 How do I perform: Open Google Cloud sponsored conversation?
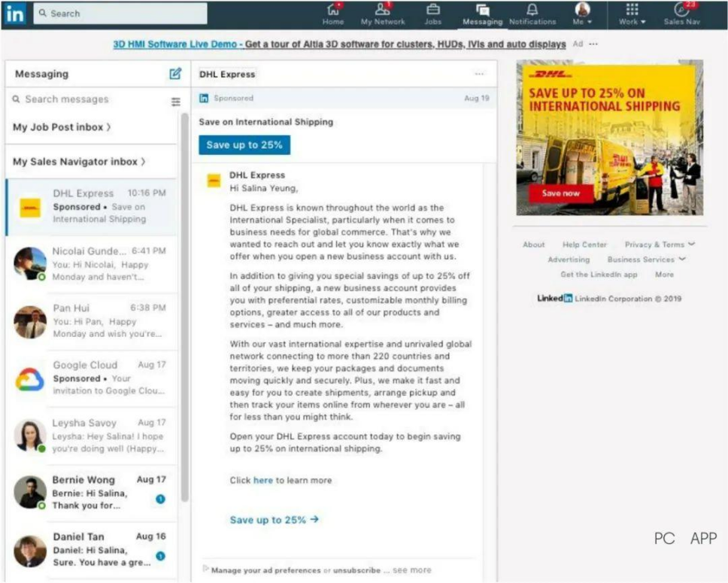click(92, 378)
